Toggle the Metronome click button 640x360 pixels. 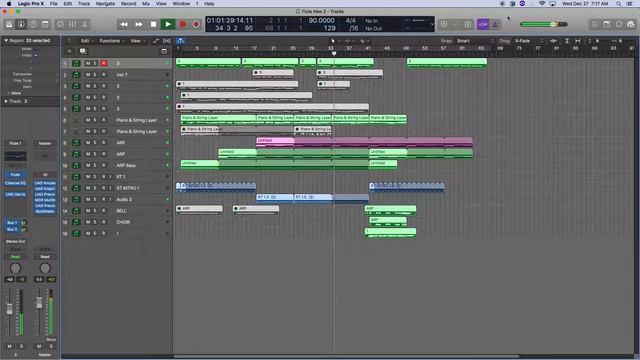coord(495,24)
